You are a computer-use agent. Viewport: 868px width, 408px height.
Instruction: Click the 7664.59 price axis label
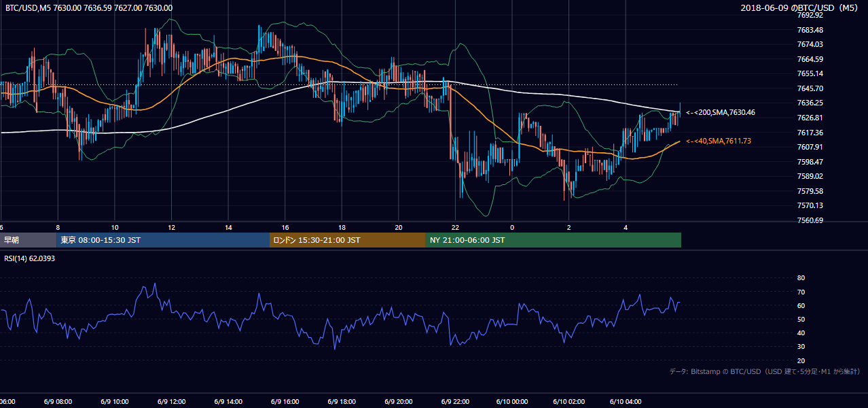point(810,59)
